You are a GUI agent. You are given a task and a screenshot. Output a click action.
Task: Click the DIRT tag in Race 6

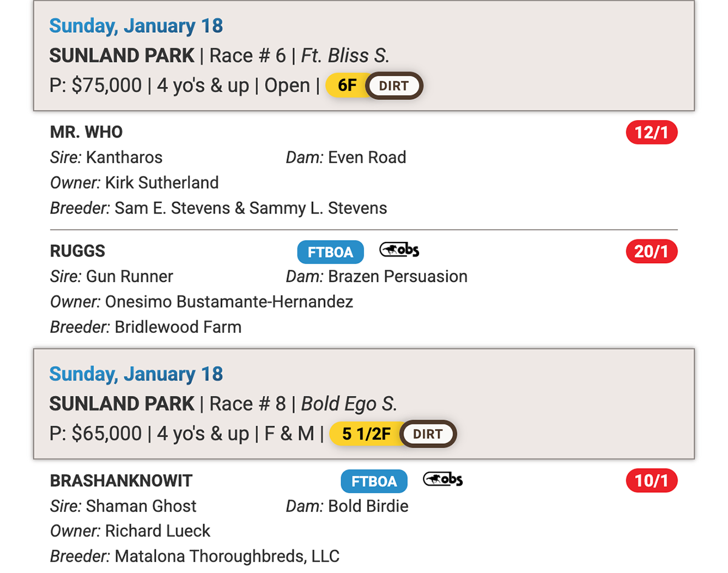click(394, 86)
